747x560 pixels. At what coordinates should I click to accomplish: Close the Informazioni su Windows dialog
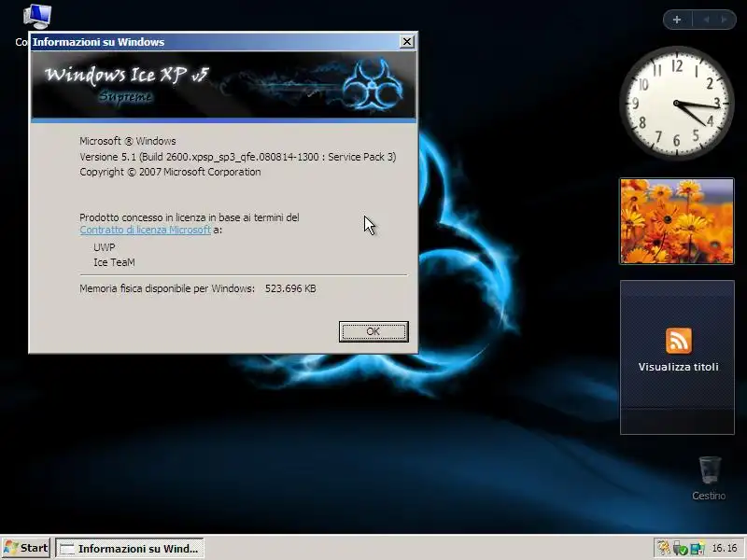coord(406,42)
